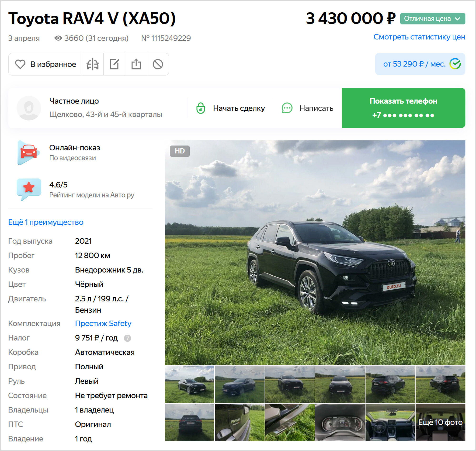476x451 pixels.
Task: Expand the "Отличная цена" price badge dropdown
Action: [432, 19]
